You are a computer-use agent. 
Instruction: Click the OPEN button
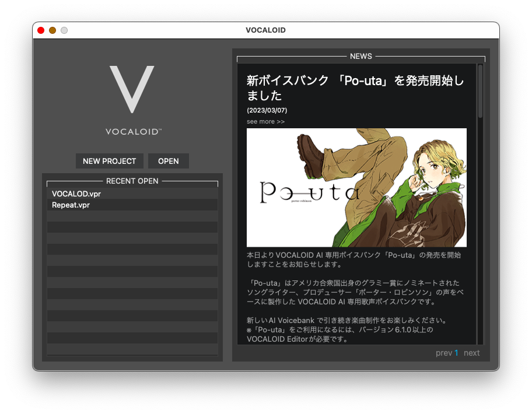(x=168, y=161)
